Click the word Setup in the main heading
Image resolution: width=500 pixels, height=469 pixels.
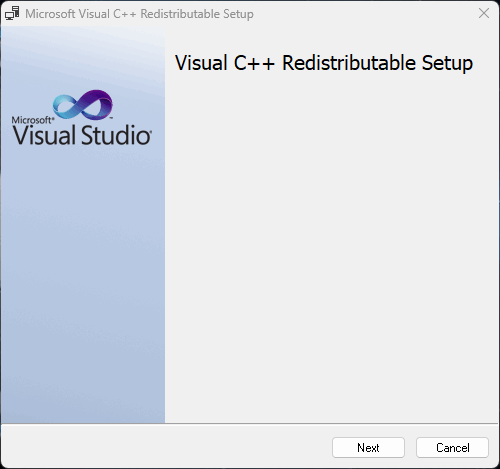tap(447, 63)
